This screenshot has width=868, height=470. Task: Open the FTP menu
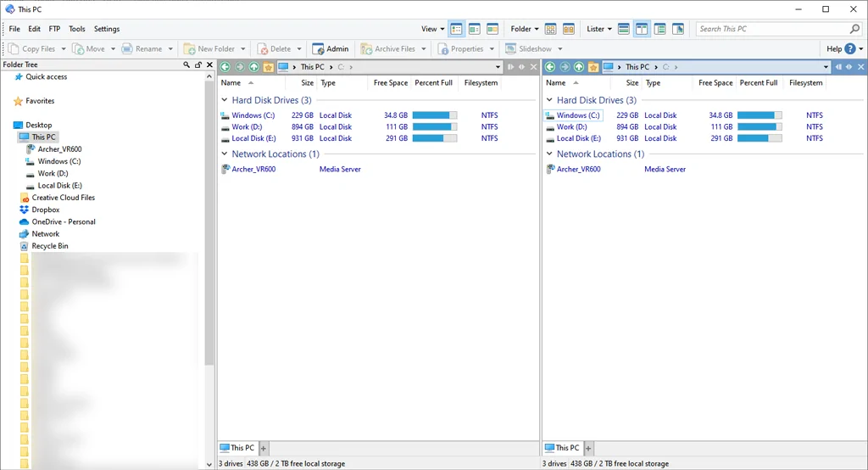(x=54, y=29)
